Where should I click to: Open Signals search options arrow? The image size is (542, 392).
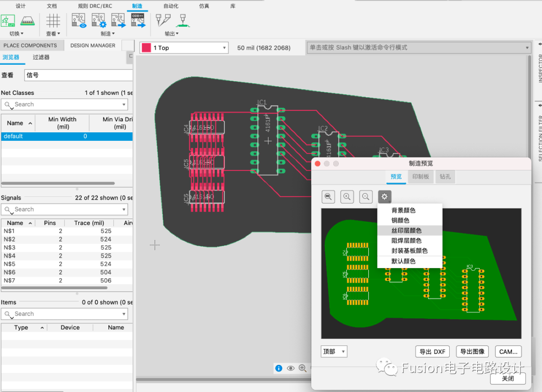pos(124,210)
